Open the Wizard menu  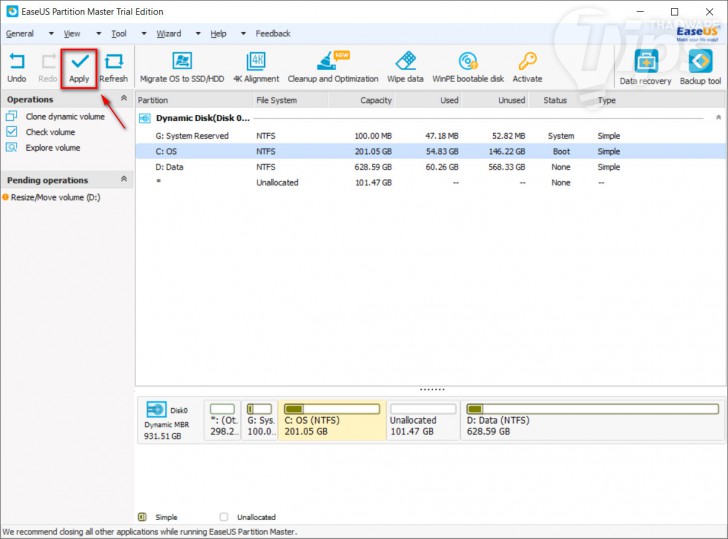click(169, 33)
